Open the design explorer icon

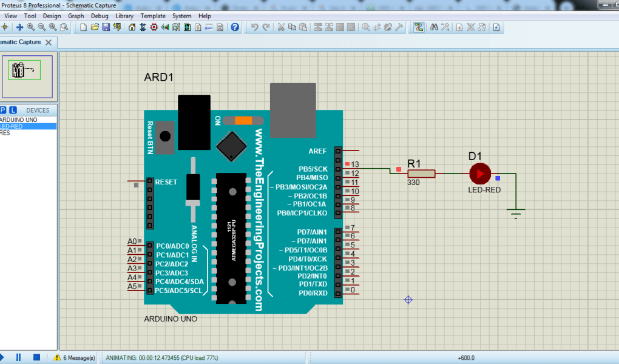[x=187, y=27]
